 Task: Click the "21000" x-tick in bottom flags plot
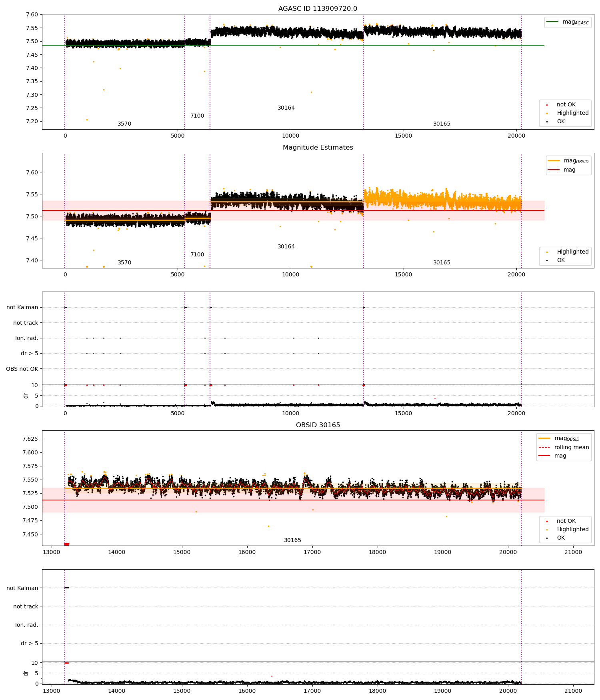pyautogui.click(x=573, y=691)
